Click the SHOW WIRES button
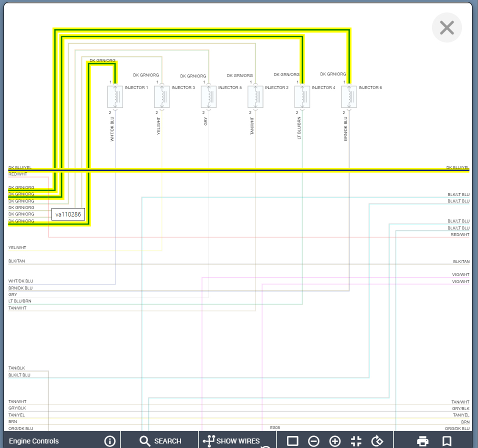 [231, 440]
